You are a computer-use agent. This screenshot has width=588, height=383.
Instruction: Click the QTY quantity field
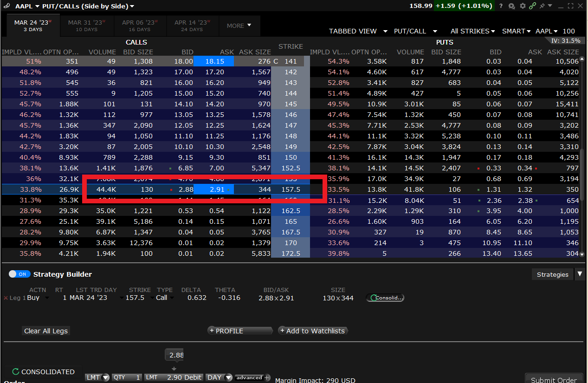point(127,377)
